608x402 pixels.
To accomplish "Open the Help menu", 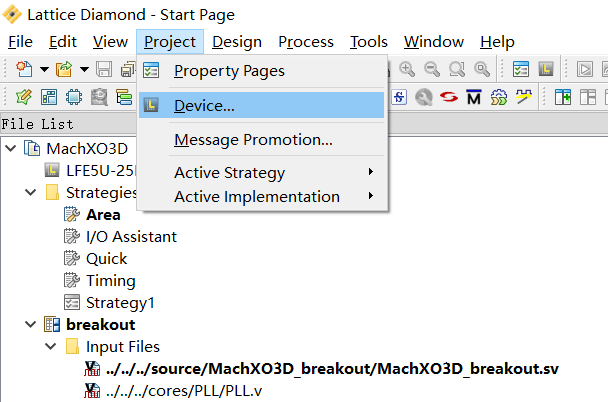I will tap(497, 41).
